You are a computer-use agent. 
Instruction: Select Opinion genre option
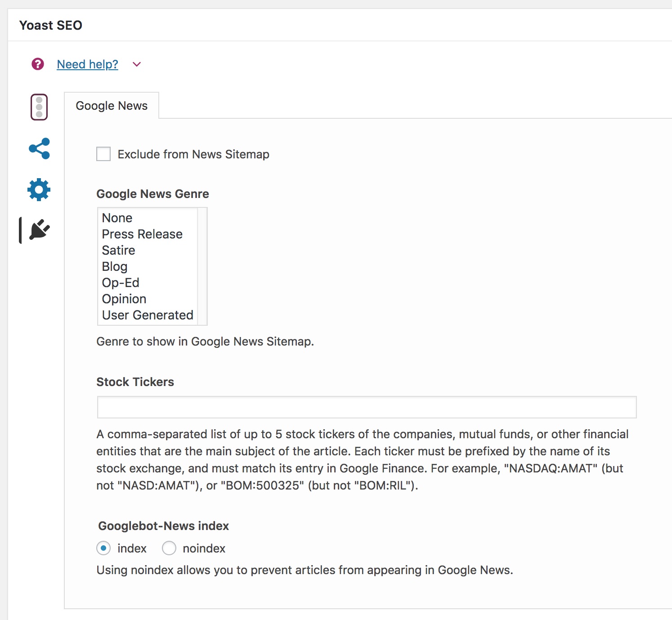click(148, 299)
